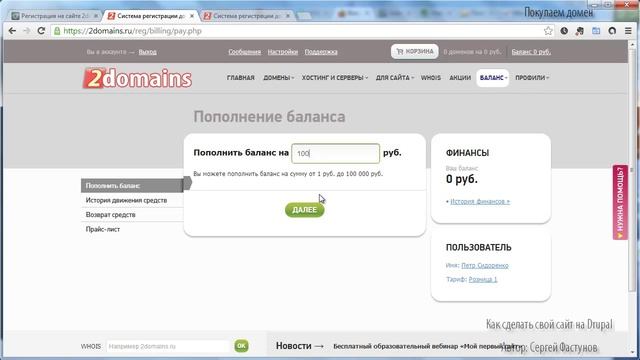Switch to the third Система регистрации tab
Screen dimensions: 640x360
247,16
